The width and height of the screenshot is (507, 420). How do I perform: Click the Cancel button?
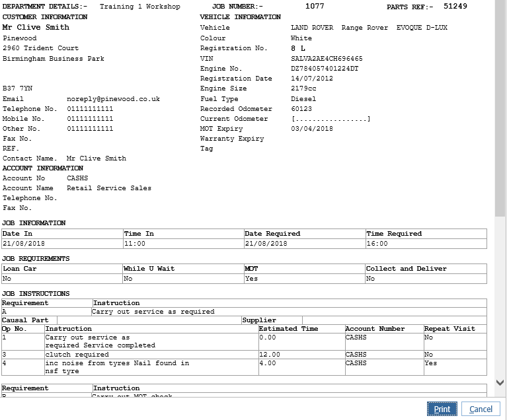pos(481,409)
